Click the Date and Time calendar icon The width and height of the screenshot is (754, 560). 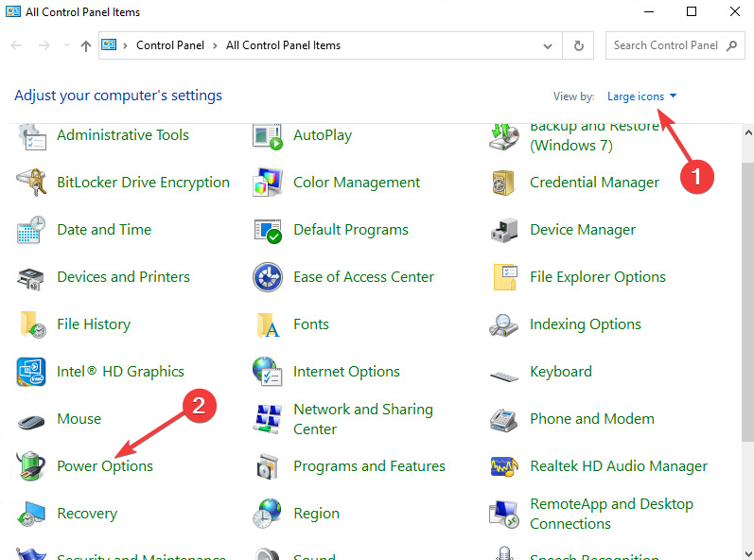pyautogui.click(x=31, y=230)
